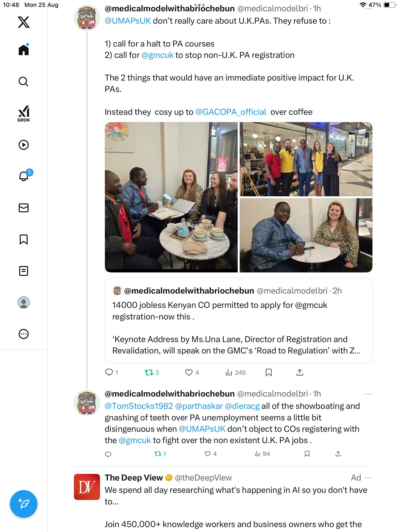Open more options on The Deep View ad

click(368, 478)
